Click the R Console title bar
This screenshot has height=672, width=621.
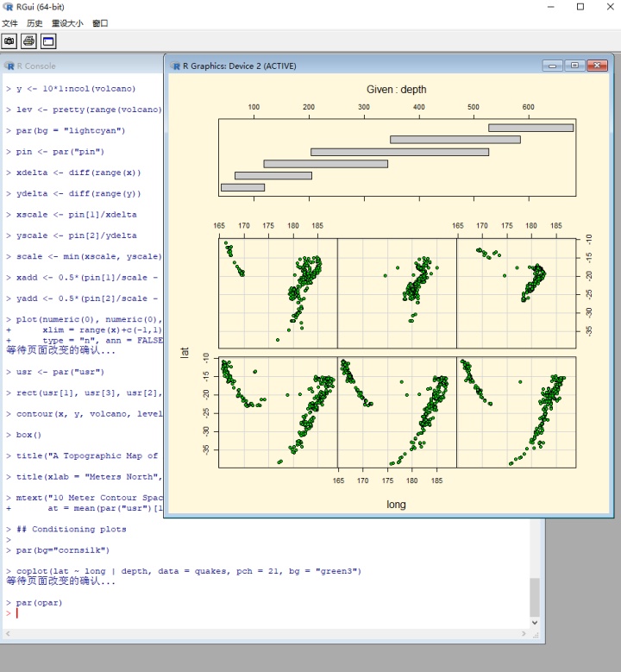tap(84, 66)
